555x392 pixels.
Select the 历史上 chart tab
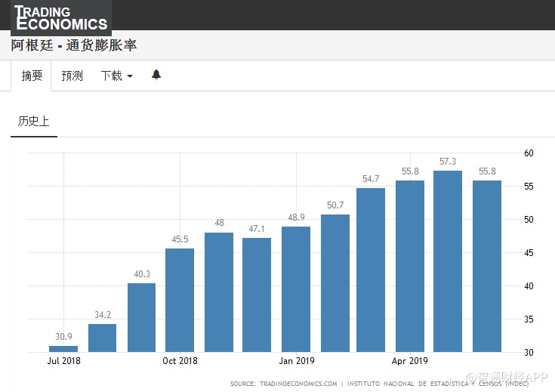pos(33,121)
